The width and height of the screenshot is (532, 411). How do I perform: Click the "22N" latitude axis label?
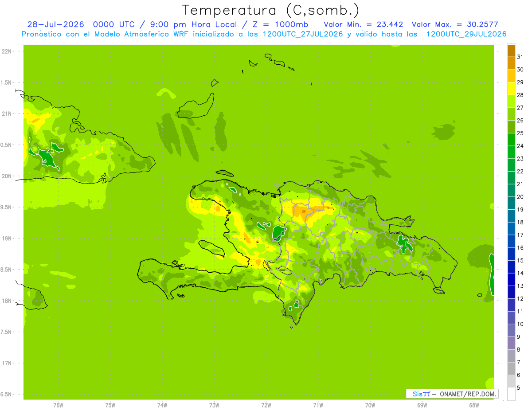[7, 51]
